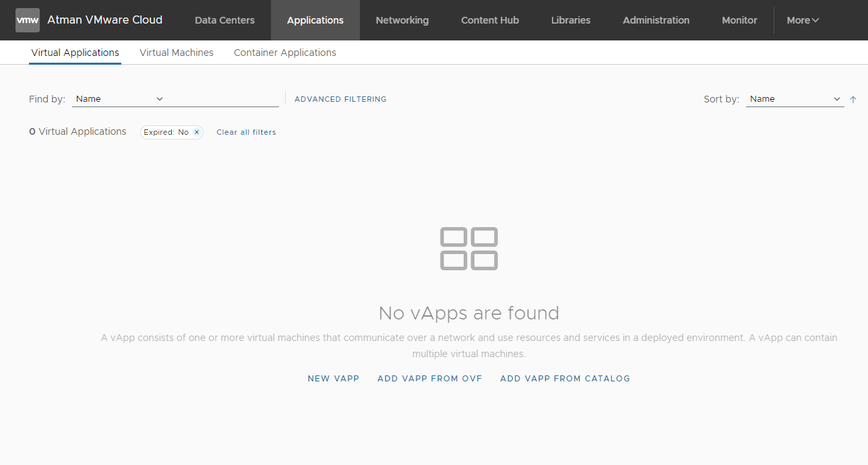
Task: Click the empty vApps grid icon
Action: [469, 249]
